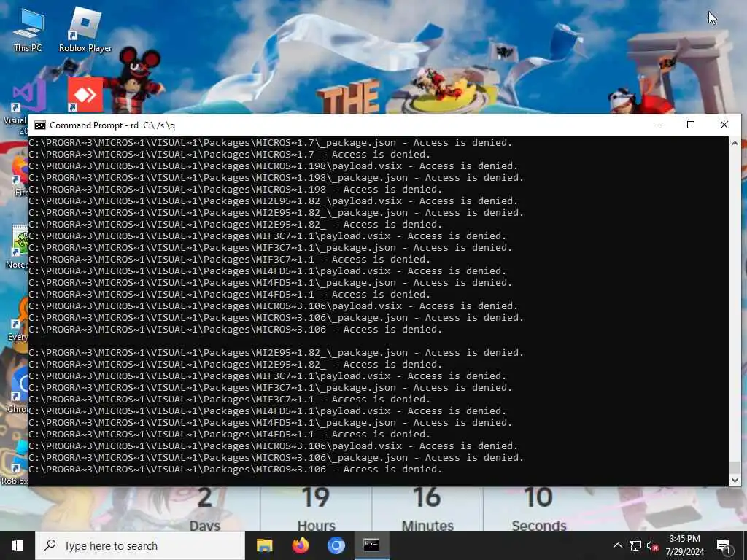This screenshot has height=560, width=747.
Task: Click the console scrollbar down arrow
Action: [x=735, y=480]
